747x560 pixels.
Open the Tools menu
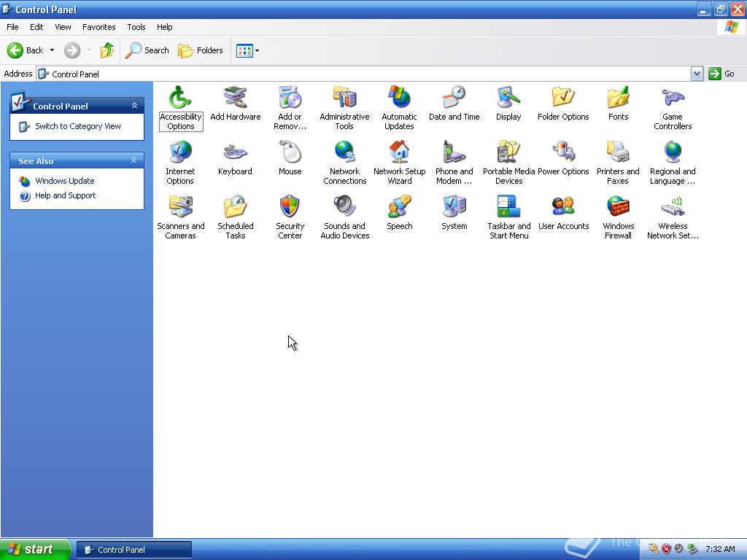coord(136,27)
